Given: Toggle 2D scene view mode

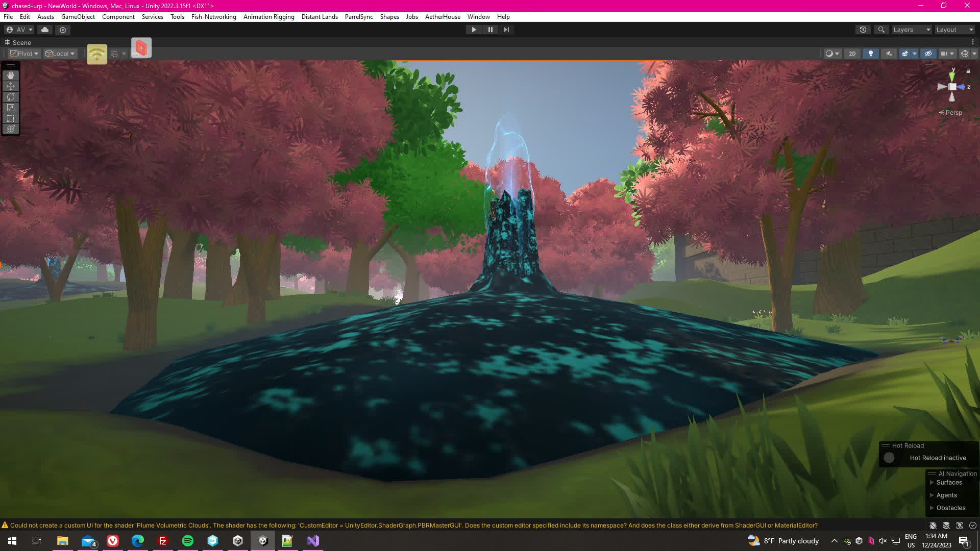Looking at the screenshot, I should (852, 54).
